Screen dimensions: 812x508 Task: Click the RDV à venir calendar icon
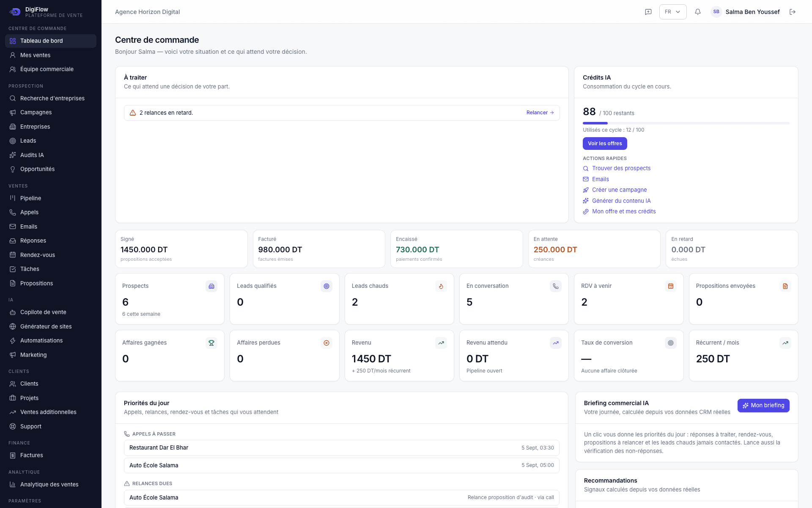671,286
